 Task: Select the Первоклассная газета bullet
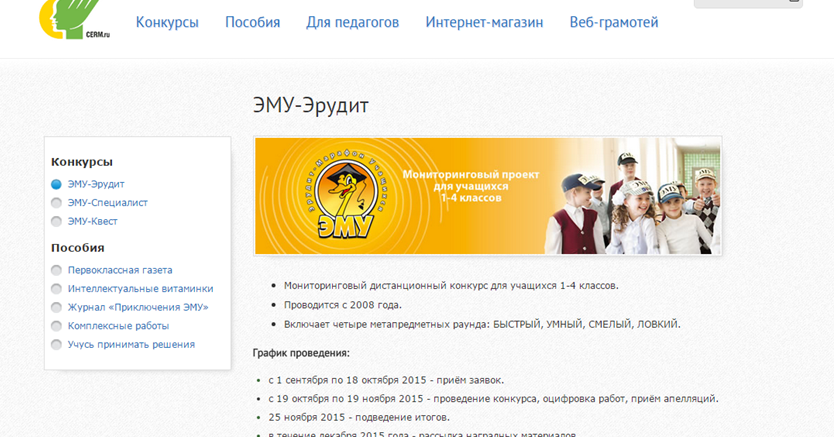point(56,271)
